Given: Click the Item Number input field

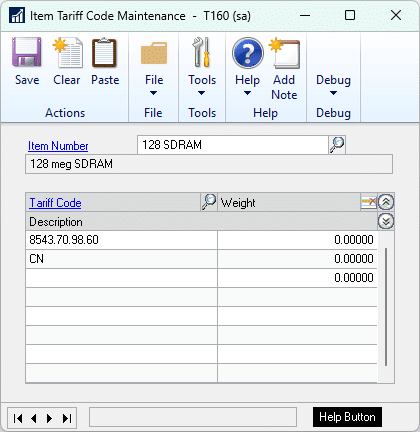Looking at the screenshot, I should 233,145.
